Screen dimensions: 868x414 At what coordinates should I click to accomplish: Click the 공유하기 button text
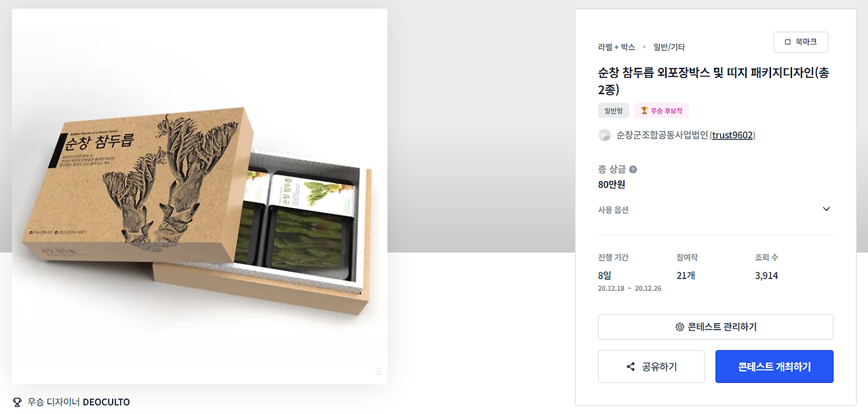(659, 367)
